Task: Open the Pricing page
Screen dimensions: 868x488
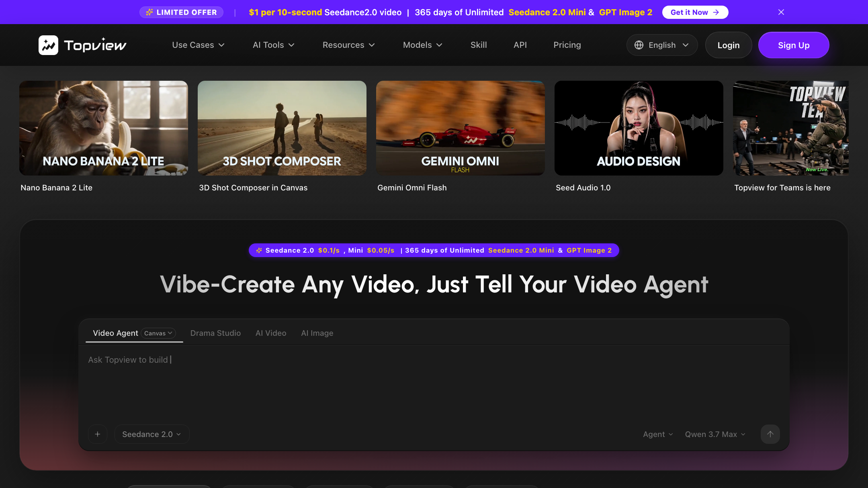Action: [567, 45]
